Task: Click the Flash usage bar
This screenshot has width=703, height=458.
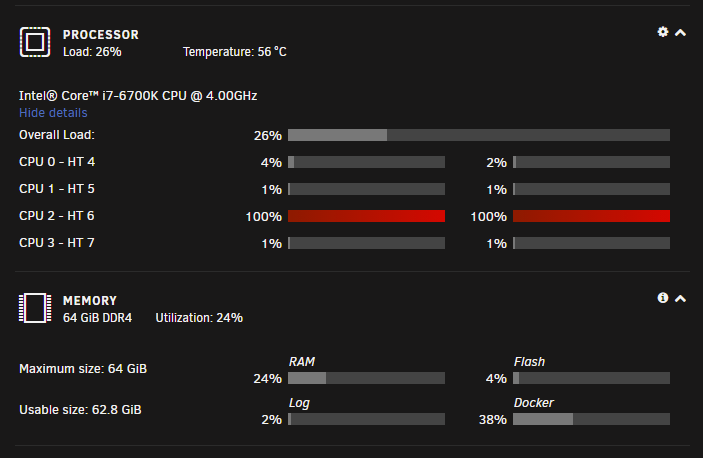Action: [x=591, y=378]
